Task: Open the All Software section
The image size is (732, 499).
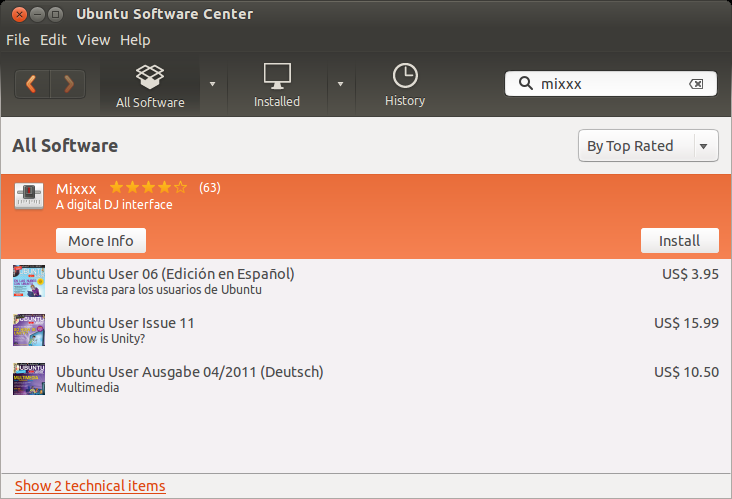Action: (150, 86)
